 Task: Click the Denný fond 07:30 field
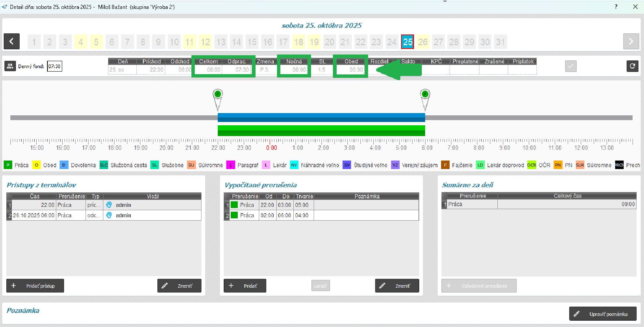click(54, 66)
